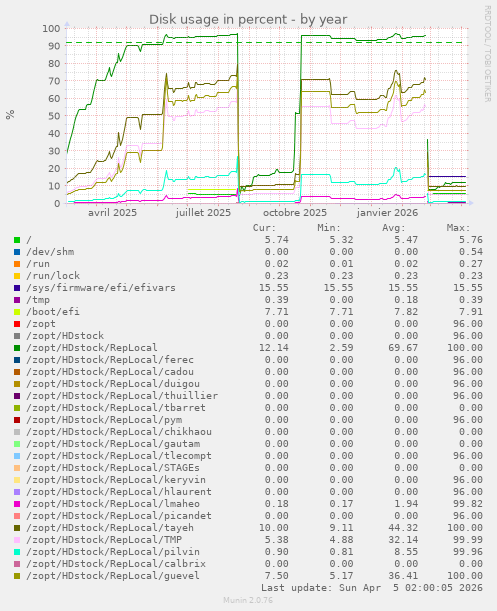The height and width of the screenshot is (611, 497).
Task: Click the /zopt/HDstock/RepLocal legend label
Action: coord(92,348)
